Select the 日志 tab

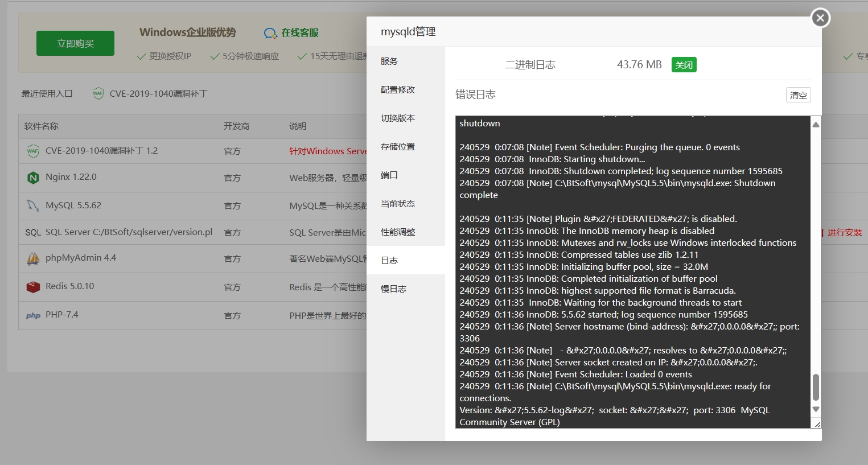(405, 260)
